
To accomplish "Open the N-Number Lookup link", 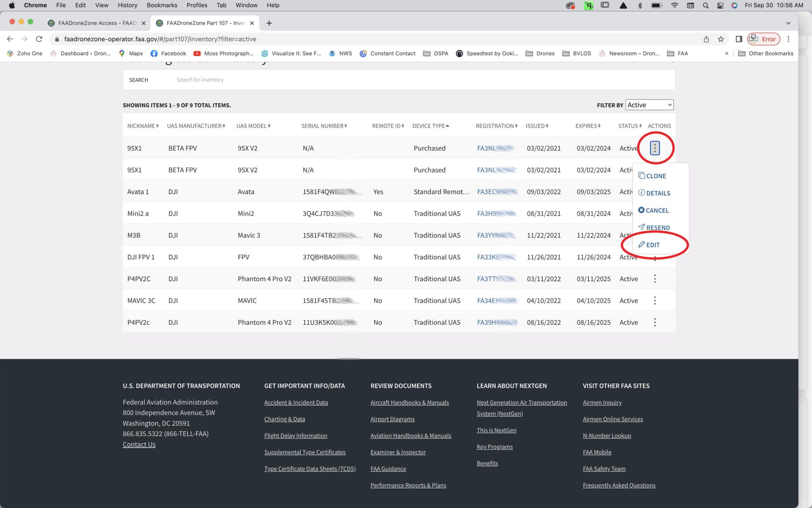I will click(x=607, y=435).
